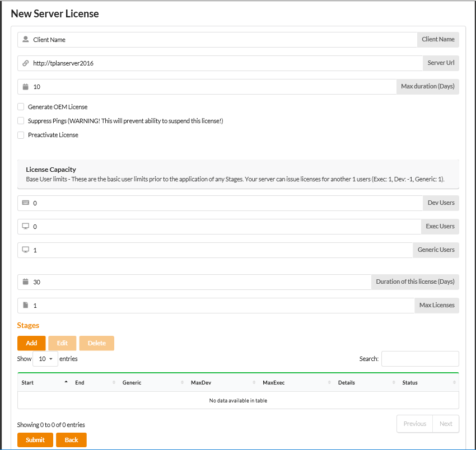Enable the Generate OEM License checkbox
The height and width of the screenshot is (450, 476).
(21, 107)
